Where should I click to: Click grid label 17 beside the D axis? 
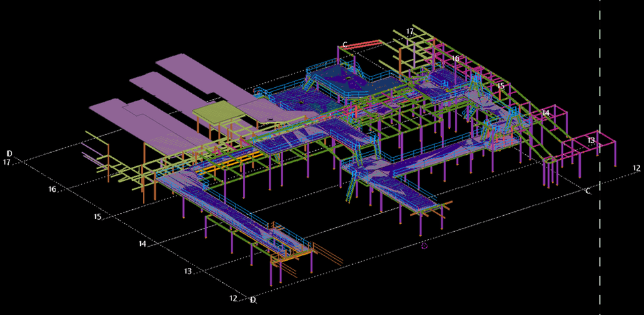tap(7, 163)
